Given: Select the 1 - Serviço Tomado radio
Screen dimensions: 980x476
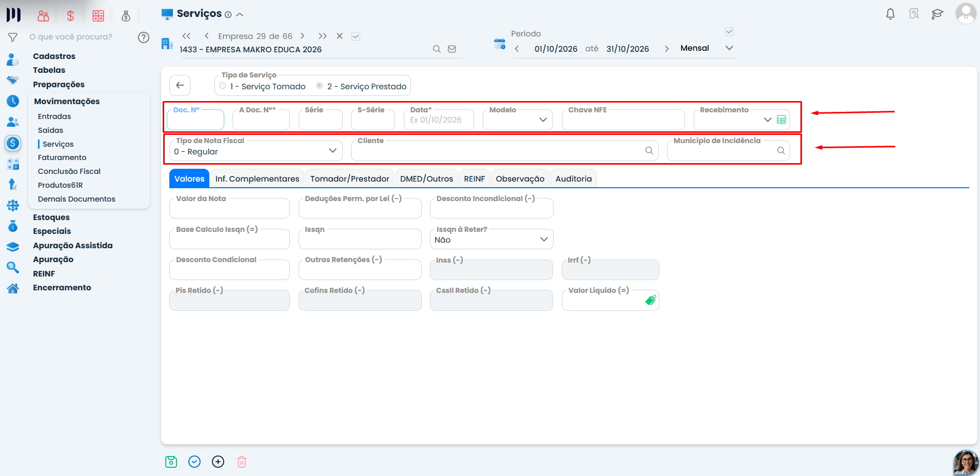Looking at the screenshot, I should [223, 86].
